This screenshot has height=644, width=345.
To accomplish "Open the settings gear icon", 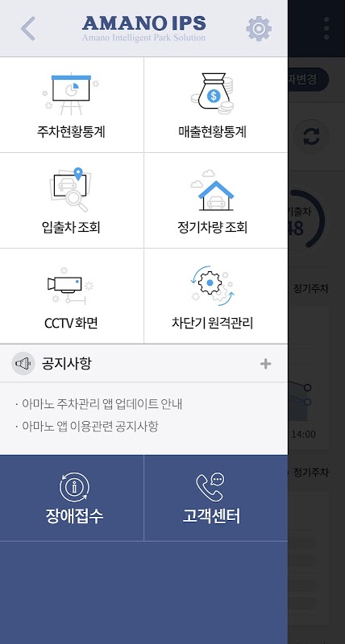I will [259, 28].
